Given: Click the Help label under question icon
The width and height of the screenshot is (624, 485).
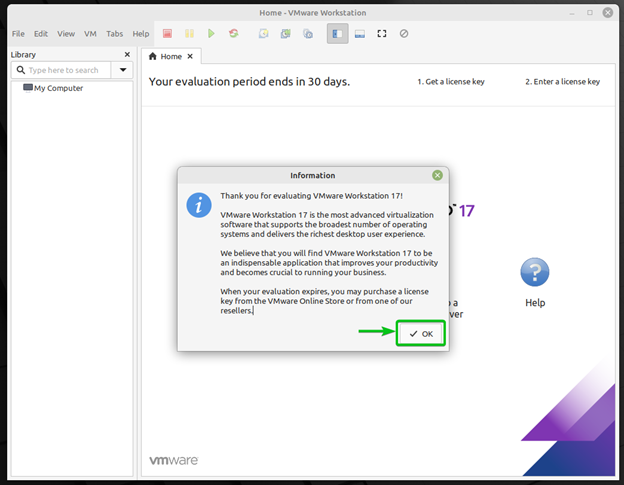Looking at the screenshot, I should coord(535,303).
